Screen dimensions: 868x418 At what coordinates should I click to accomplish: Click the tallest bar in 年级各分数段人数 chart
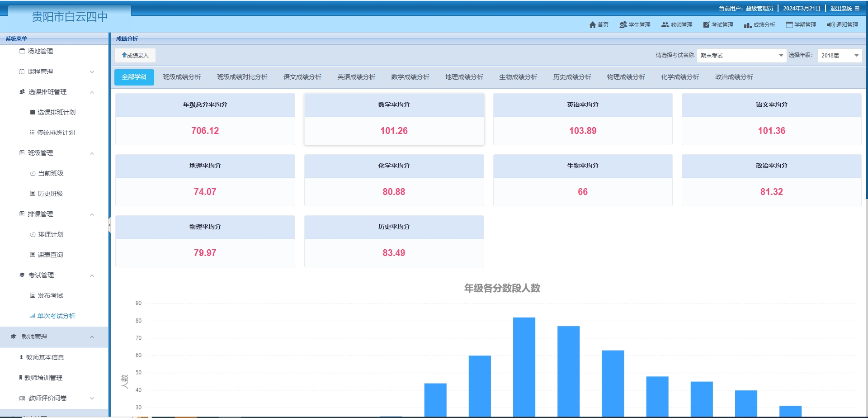point(524,366)
